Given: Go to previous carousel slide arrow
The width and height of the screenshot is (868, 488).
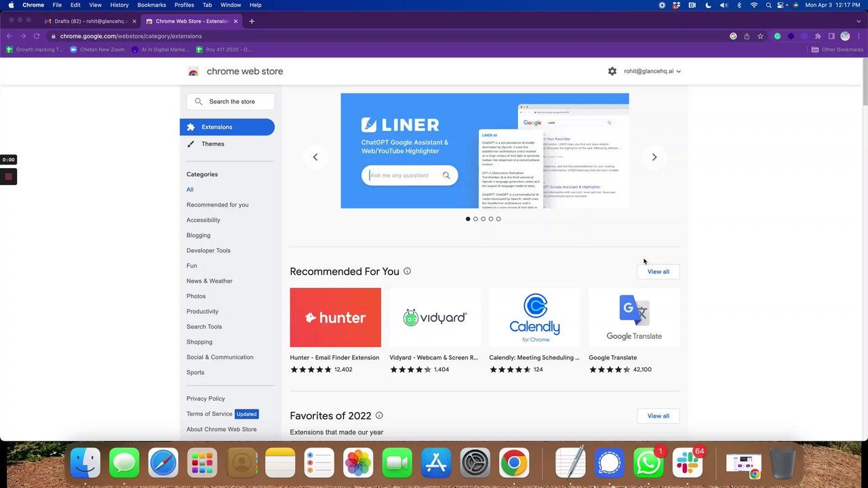Looking at the screenshot, I should coord(315,157).
